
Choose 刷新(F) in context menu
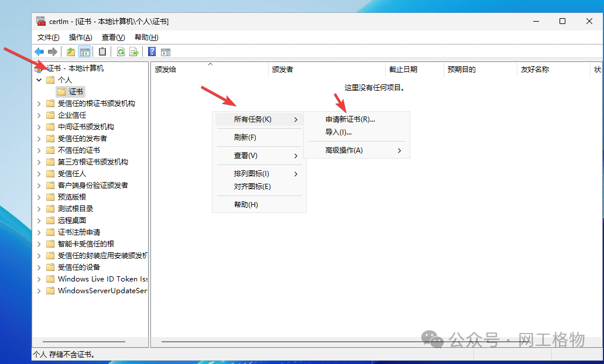[259, 138]
